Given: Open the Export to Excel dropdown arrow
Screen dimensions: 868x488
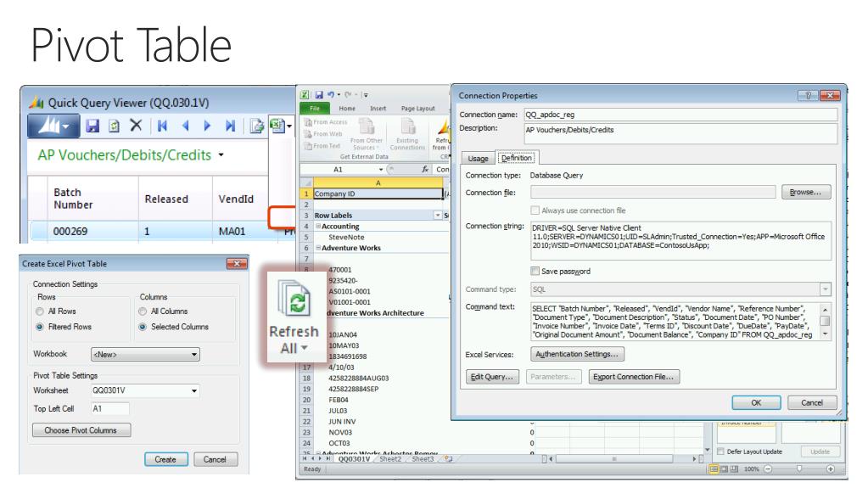Looking at the screenshot, I should (289, 126).
